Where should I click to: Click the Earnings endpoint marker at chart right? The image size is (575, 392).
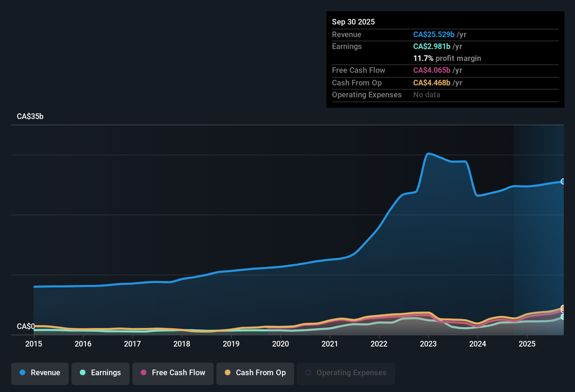tap(563, 317)
